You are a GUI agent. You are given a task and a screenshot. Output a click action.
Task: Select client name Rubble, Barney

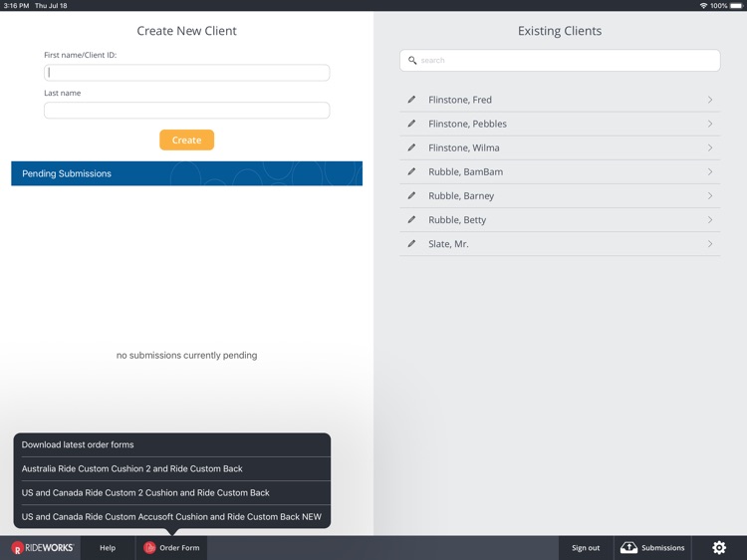(461, 195)
